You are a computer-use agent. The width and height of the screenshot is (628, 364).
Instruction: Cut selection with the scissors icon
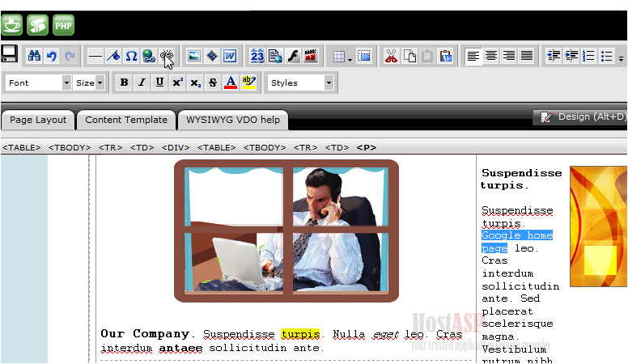click(391, 56)
